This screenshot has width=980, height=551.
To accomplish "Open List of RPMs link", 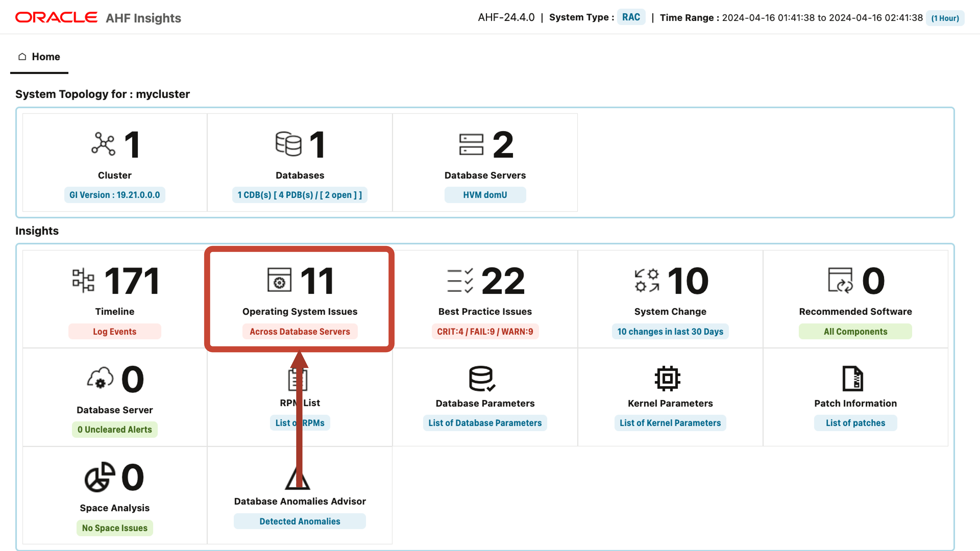I will (x=299, y=423).
